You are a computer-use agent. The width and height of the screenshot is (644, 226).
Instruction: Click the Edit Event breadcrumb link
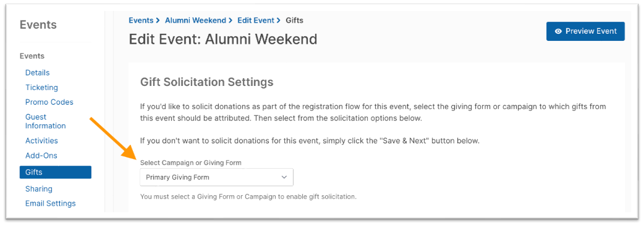(256, 20)
